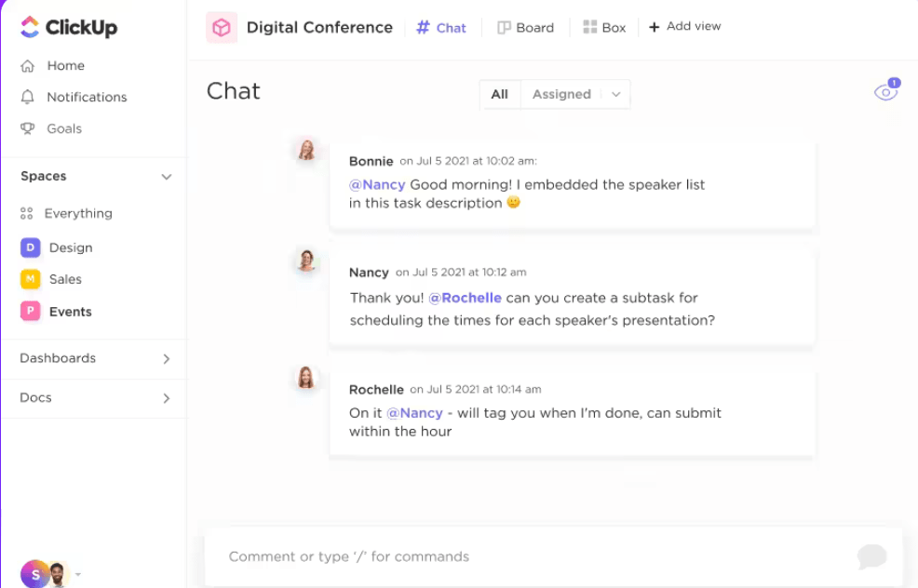Collapse the Spaces section chevron
The width and height of the screenshot is (918, 588).
pos(167,177)
